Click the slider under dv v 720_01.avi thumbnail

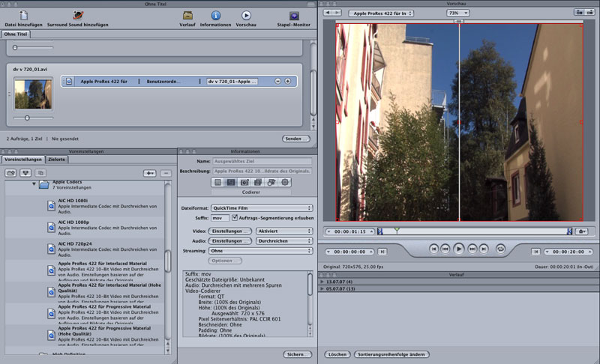tap(27, 118)
